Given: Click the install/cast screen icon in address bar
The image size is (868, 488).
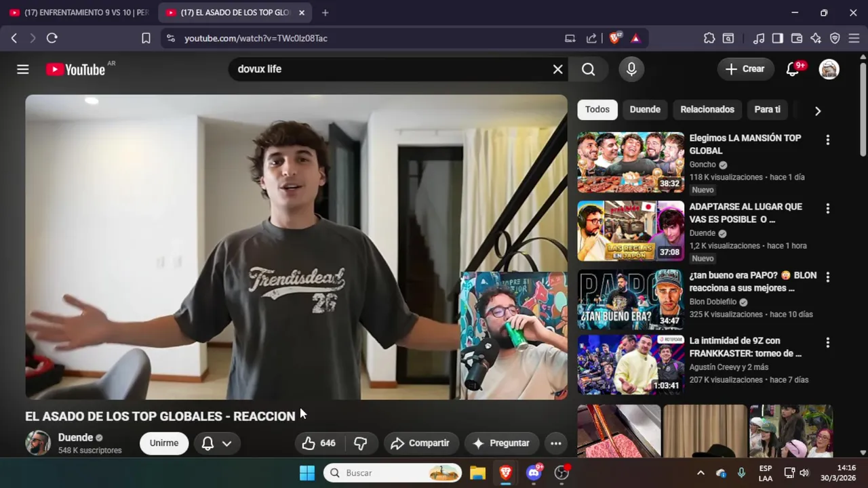Looking at the screenshot, I should (x=570, y=39).
